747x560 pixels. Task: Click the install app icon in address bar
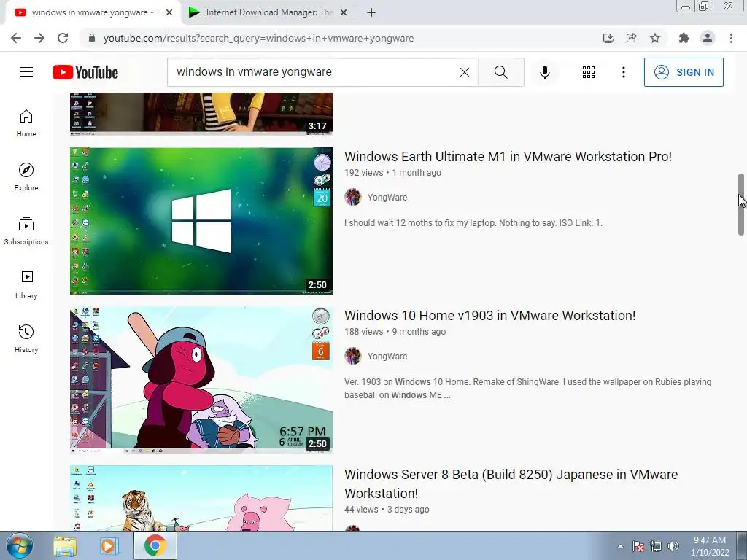[x=608, y=38]
